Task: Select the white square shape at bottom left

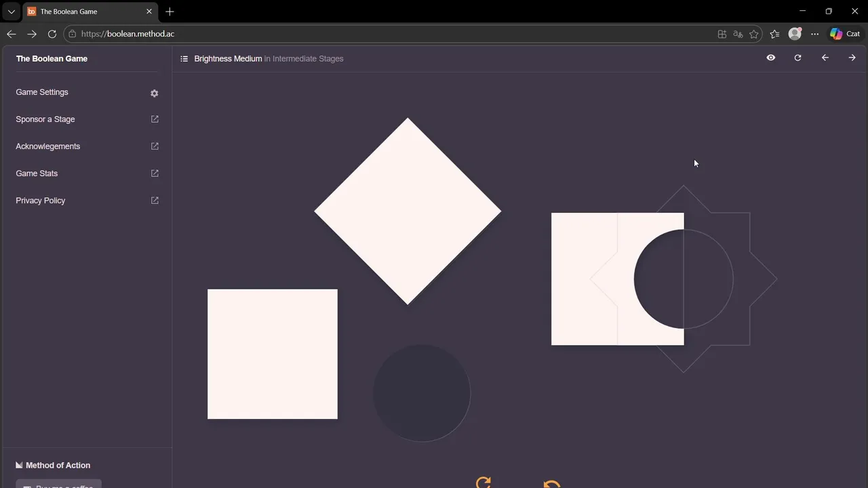Action: (x=273, y=354)
